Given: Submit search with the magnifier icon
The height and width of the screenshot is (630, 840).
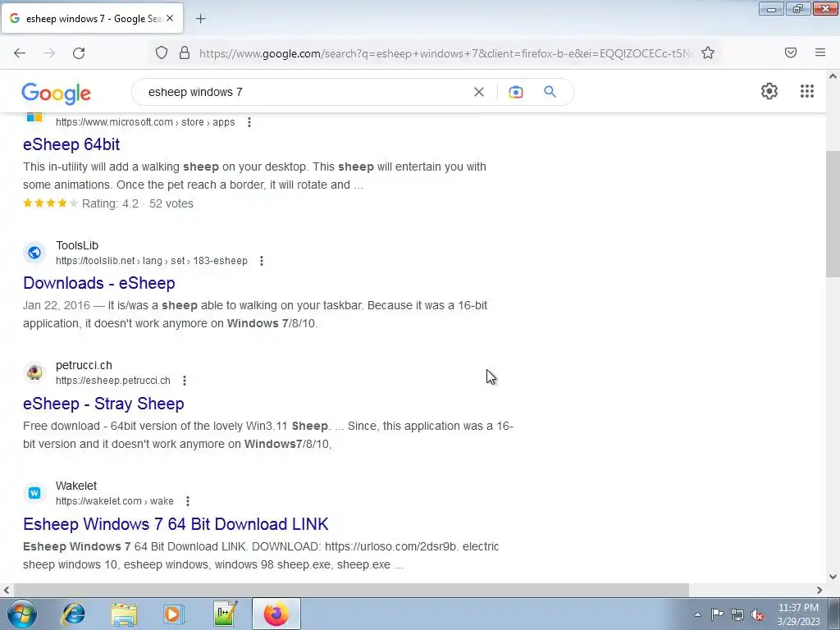Looking at the screenshot, I should tap(550, 92).
